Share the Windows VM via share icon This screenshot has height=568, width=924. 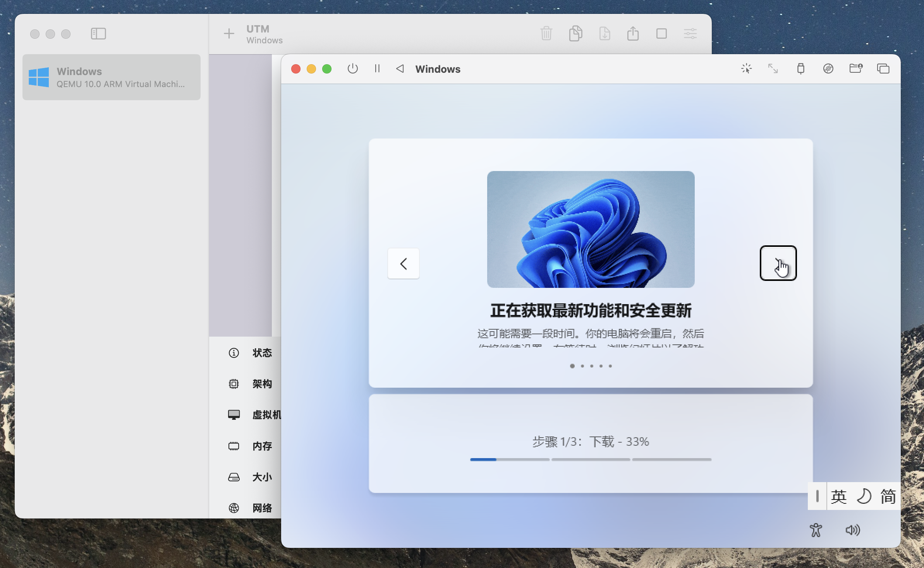tap(633, 33)
